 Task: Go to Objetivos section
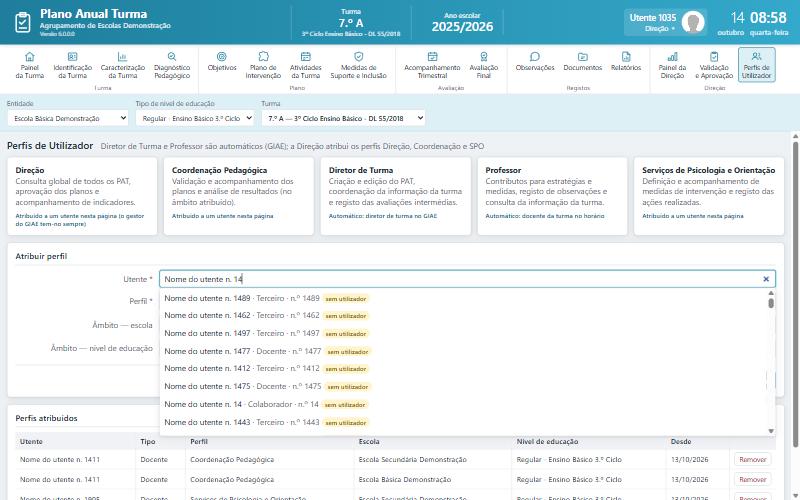coord(222,61)
